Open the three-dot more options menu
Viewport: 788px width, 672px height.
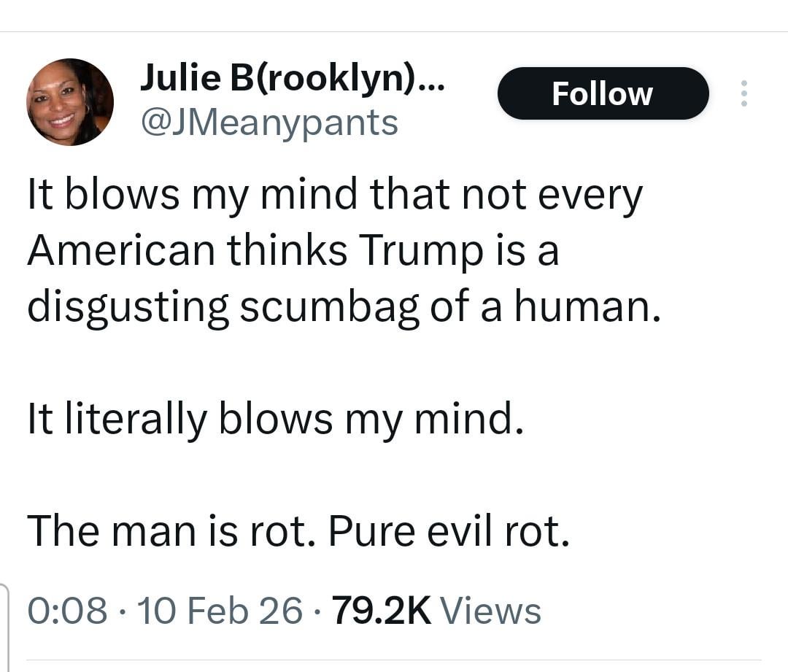[x=743, y=93]
